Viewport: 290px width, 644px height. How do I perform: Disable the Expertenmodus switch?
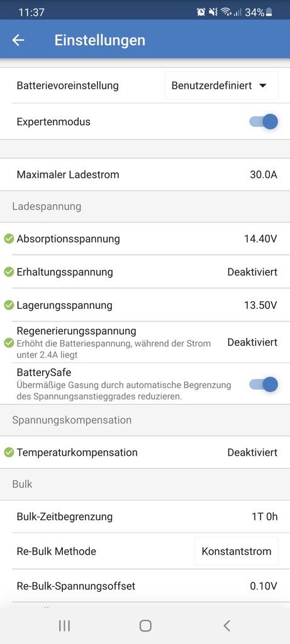coord(264,122)
